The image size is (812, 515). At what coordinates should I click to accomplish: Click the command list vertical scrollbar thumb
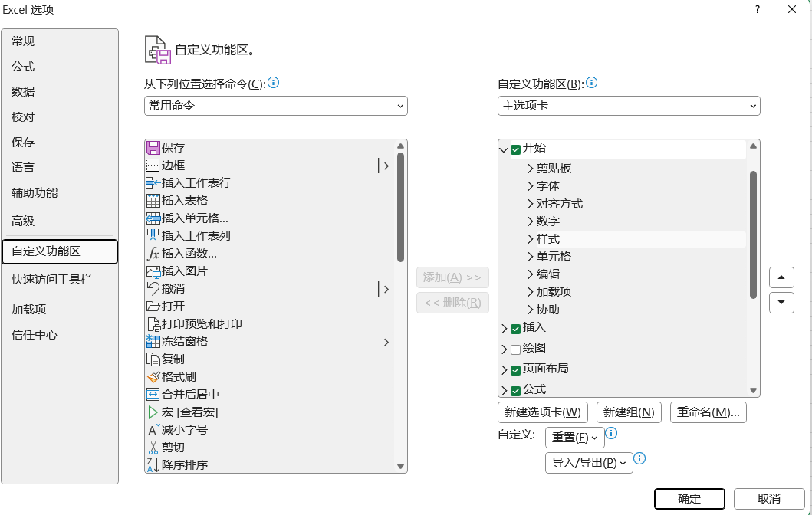coord(400,207)
